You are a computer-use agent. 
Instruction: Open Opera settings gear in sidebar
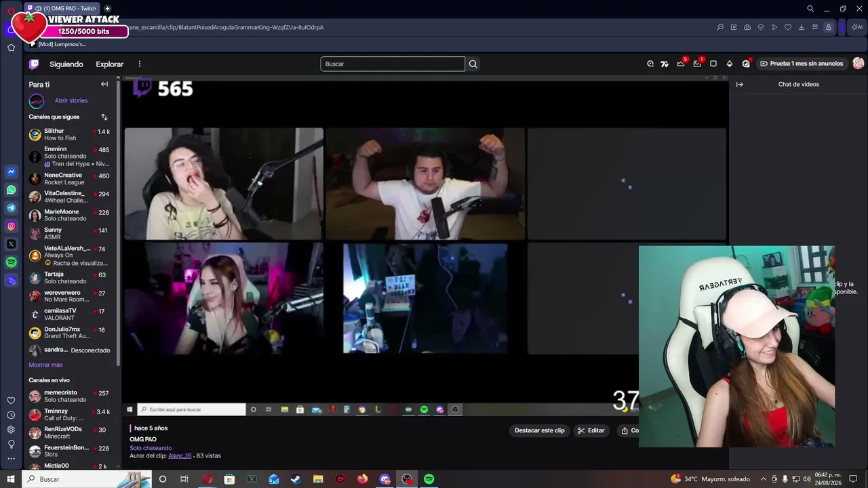pyautogui.click(x=11, y=430)
